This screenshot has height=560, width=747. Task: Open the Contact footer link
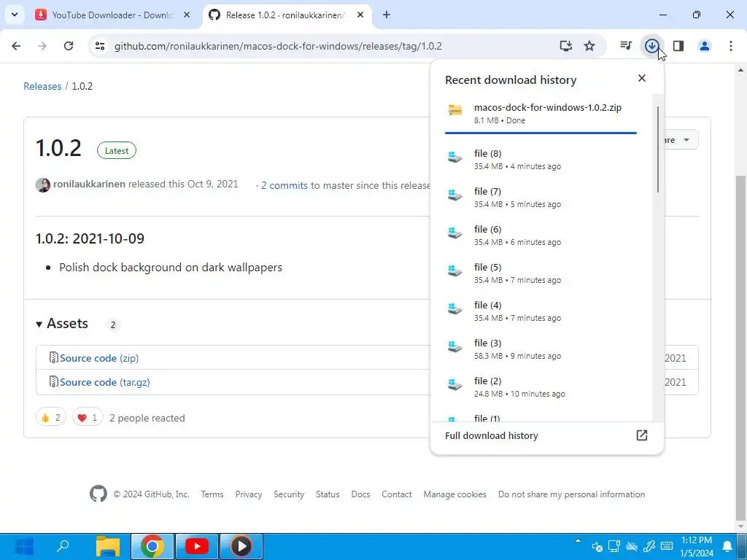[x=396, y=494]
